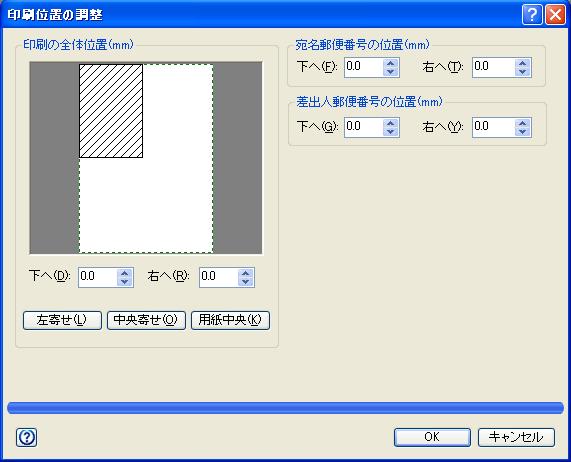The width and height of the screenshot is (571, 462).
Task: Click the キャンセル button
Action: pos(516,437)
